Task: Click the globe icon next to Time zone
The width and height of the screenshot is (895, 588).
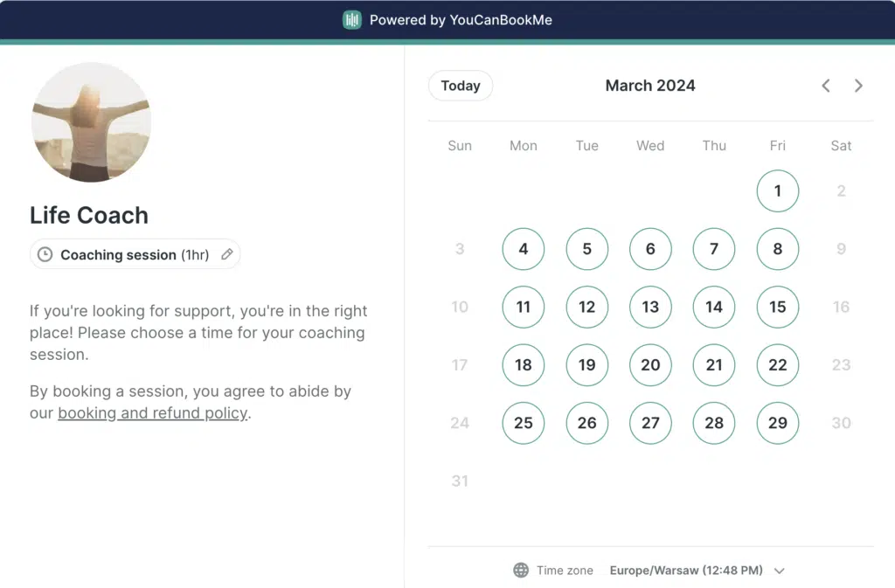Action: 518,570
